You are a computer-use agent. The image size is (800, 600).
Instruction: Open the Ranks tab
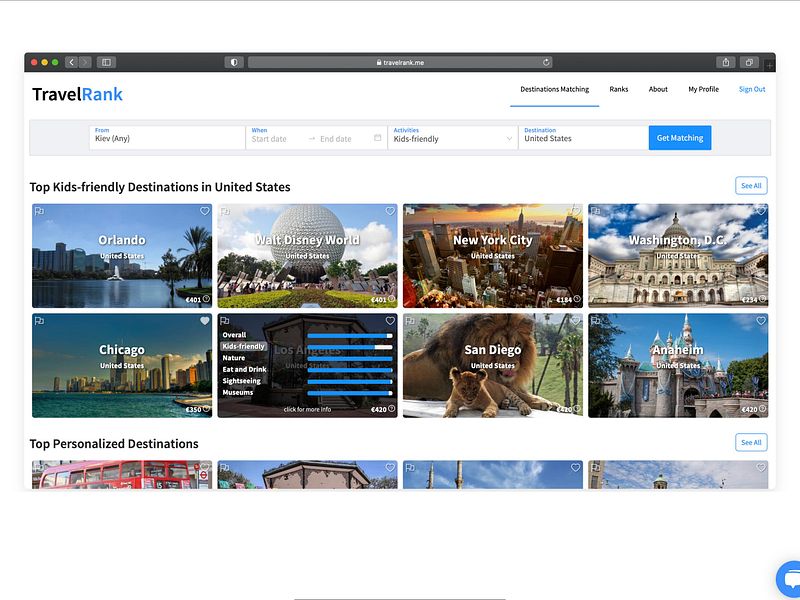[x=618, y=89]
